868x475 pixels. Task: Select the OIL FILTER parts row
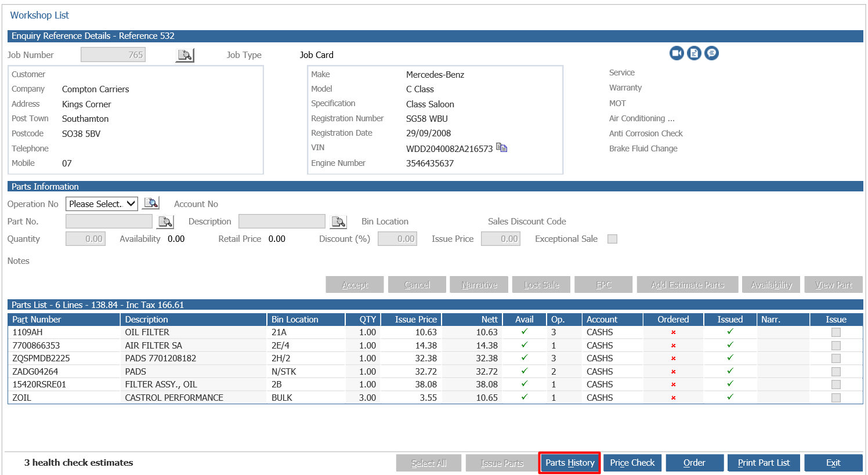pos(435,332)
